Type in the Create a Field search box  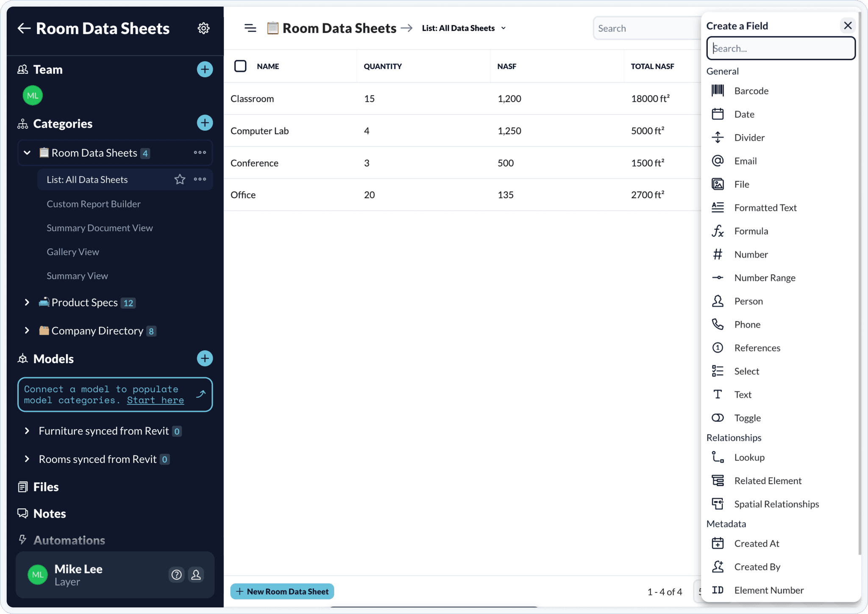pos(780,48)
